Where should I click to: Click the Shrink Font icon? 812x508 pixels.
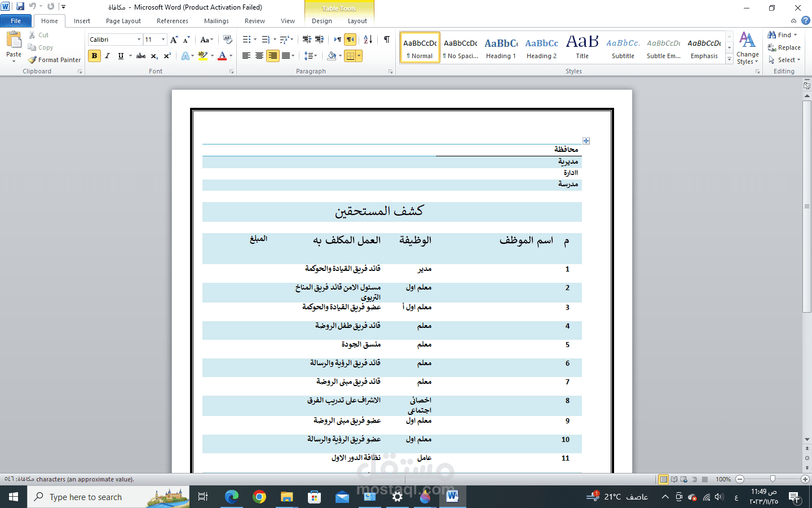(186, 40)
